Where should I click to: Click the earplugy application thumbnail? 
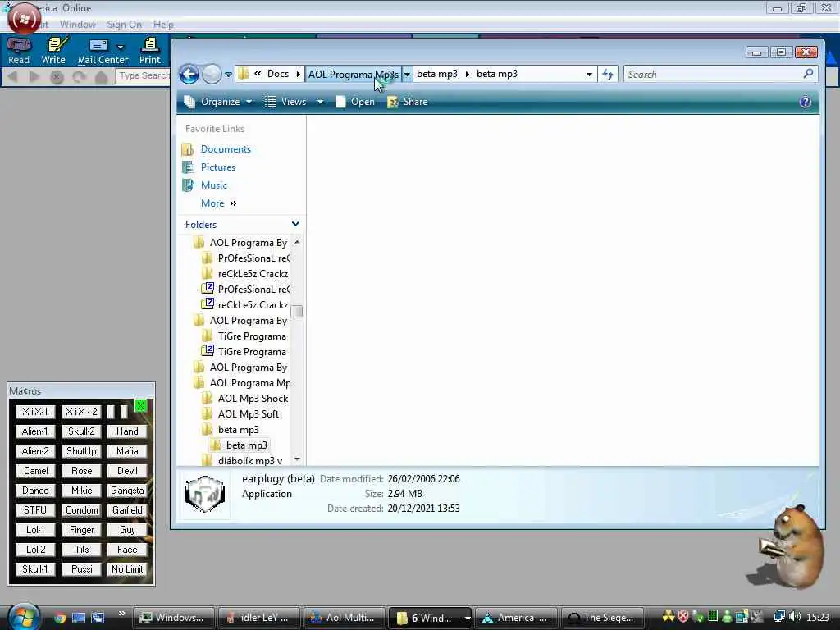[205, 494]
